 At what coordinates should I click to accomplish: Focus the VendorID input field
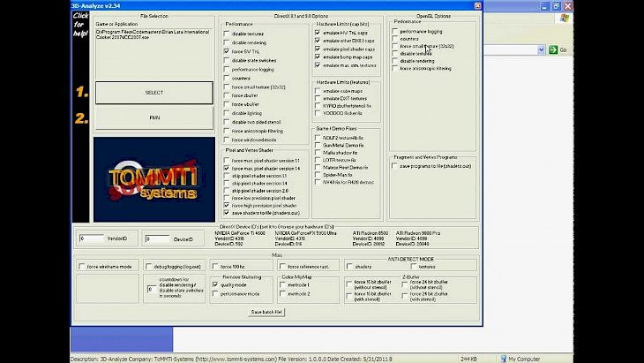coord(91,238)
